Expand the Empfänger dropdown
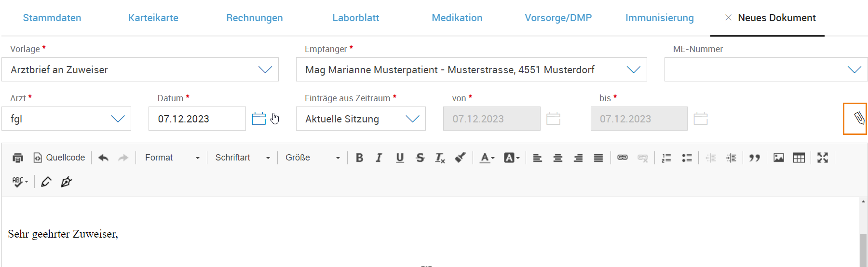The width and height of the screenshot is (868, 267). tap(471, 70)
